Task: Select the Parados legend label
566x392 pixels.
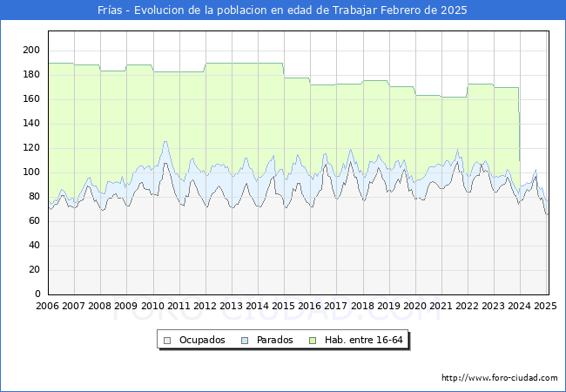Action: coord(274,340)
